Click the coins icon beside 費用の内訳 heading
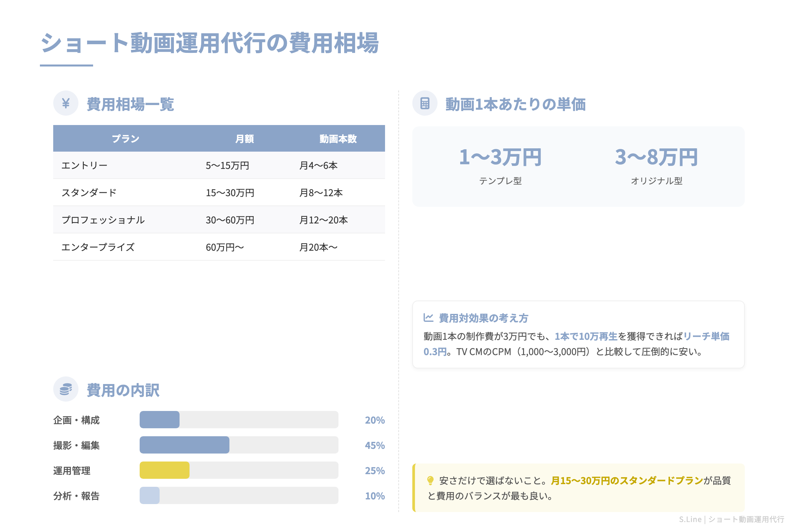 tap(66, 389)
